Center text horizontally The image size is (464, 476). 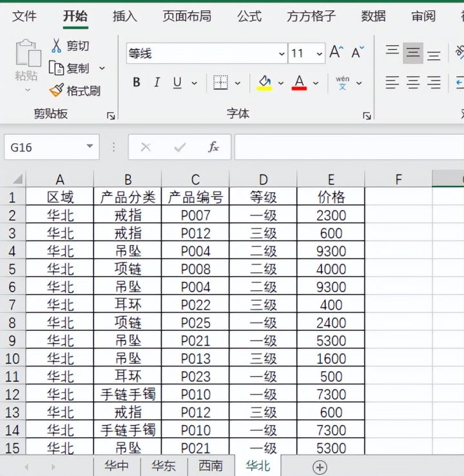tap(413, 83)
